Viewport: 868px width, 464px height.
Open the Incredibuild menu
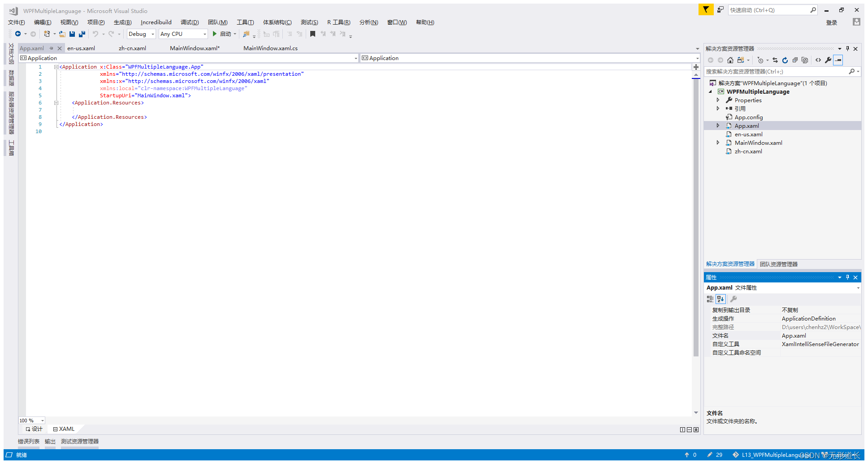(x=156, y=22)
